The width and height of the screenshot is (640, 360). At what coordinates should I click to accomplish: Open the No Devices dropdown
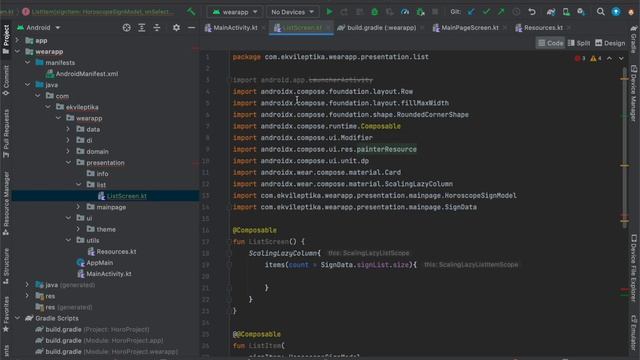click(292, 12)
